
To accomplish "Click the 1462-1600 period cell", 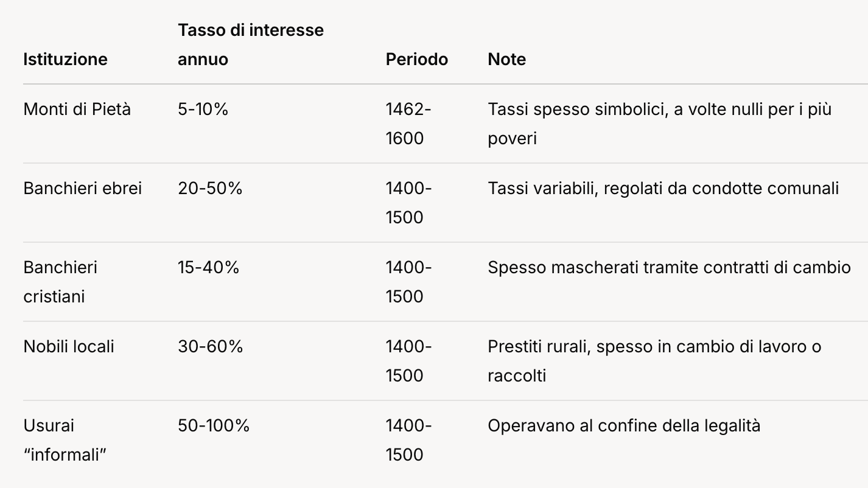I will tap(408, 124).
